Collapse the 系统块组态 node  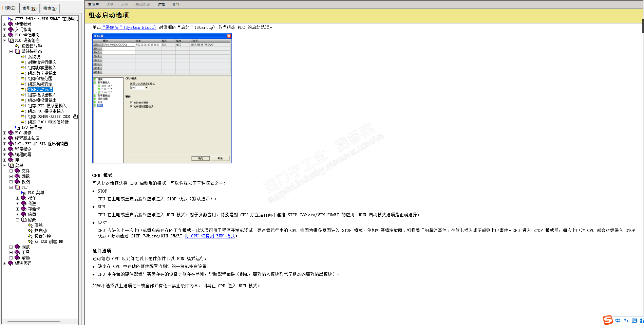11,51
